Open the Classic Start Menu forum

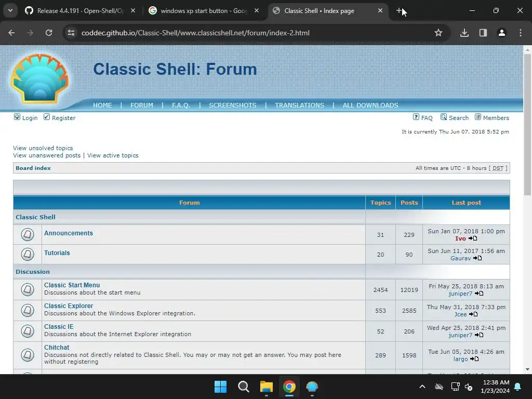(72, 285)
